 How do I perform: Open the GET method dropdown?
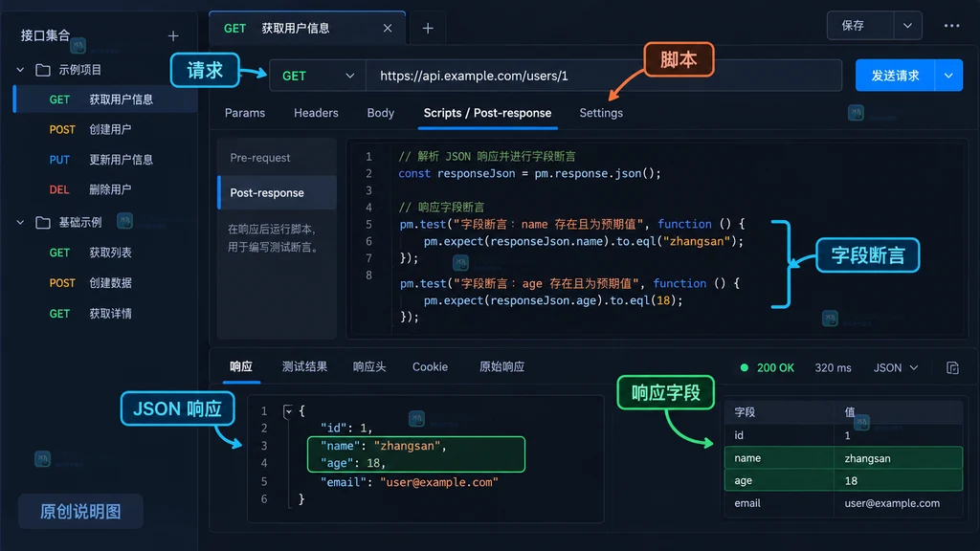(x=318, y=76)
